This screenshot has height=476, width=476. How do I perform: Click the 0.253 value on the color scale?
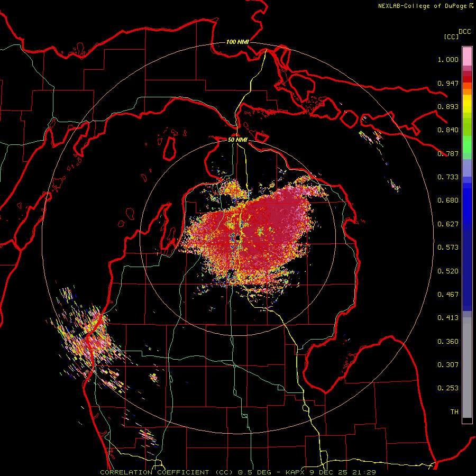(448, 388)
